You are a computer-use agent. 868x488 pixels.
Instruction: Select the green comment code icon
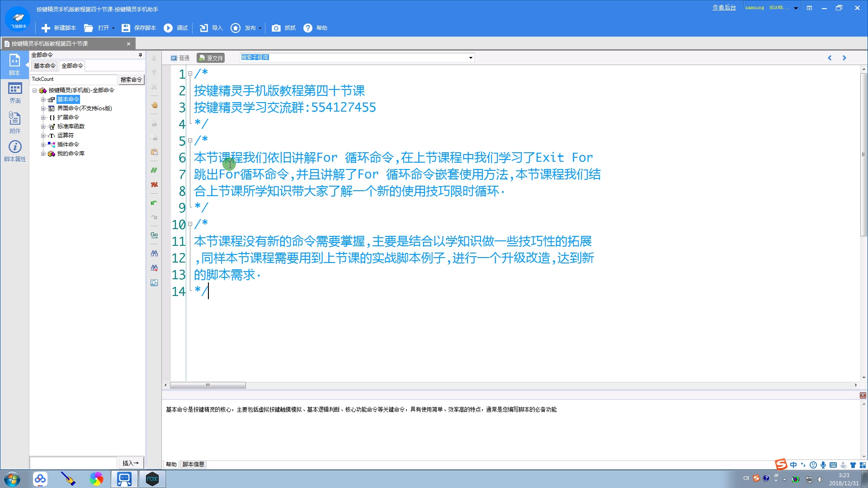click(x=154, y=170)
